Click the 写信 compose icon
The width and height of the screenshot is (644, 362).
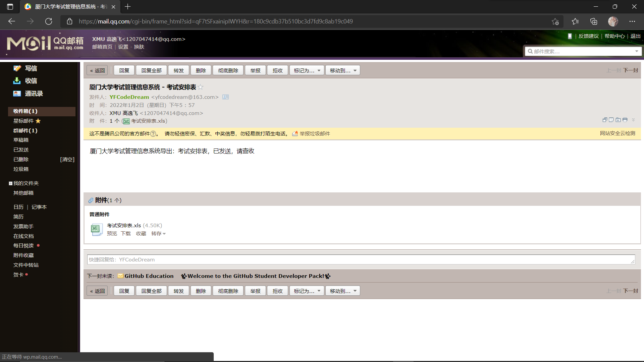click(17, 68)
